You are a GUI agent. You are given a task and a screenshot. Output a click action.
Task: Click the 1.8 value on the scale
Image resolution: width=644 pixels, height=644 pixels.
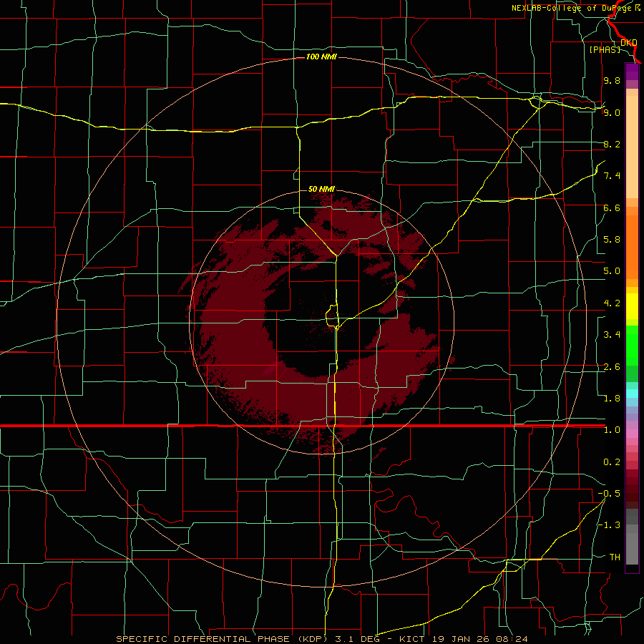(612, 399)
